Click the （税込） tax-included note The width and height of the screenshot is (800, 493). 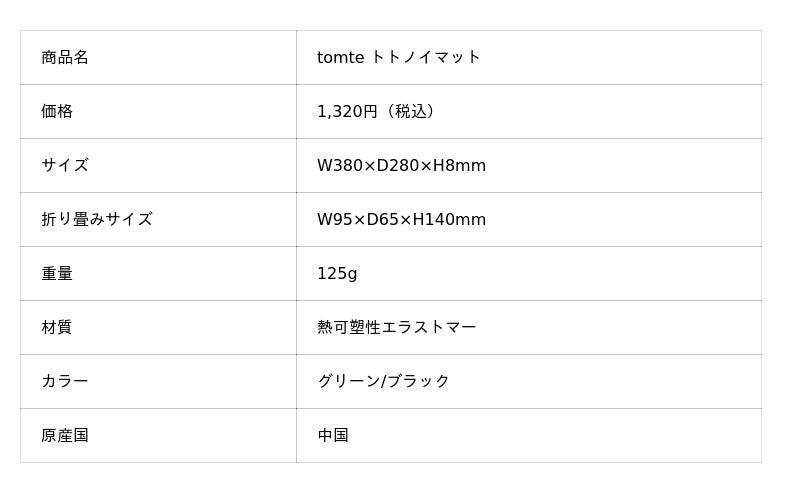(410, 111)
